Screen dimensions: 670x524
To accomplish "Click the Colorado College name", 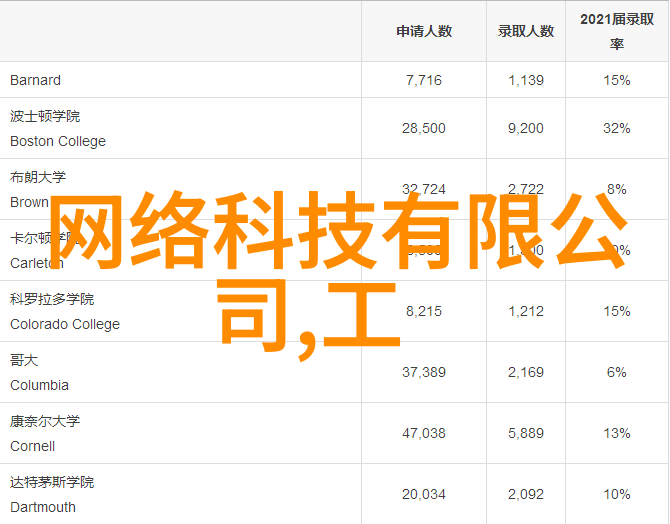I will (x=65, y=324).
